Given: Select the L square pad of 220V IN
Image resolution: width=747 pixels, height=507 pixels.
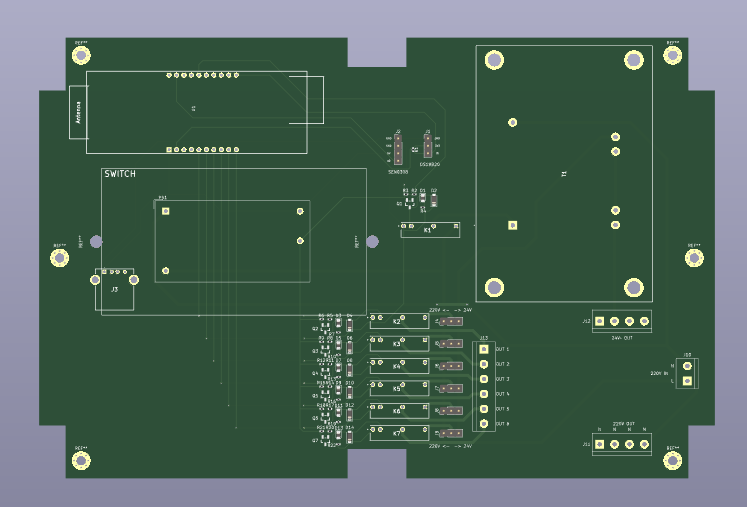Looking at the screenshot, I should (687, 381).
